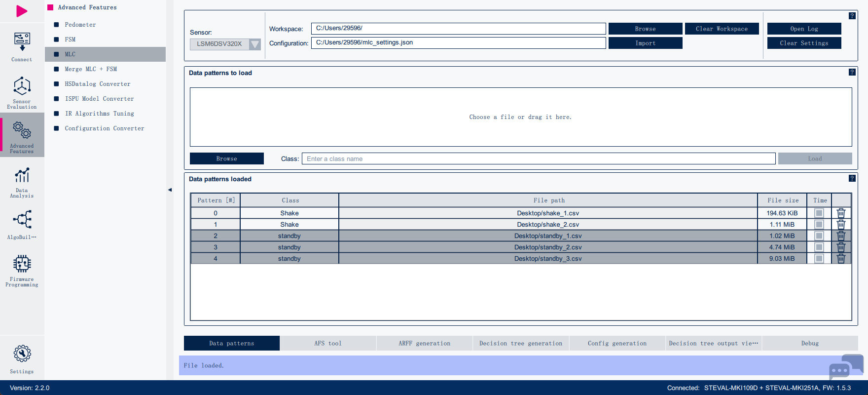
Task: Open the Data Analysis section
Action: click(22, 182)
